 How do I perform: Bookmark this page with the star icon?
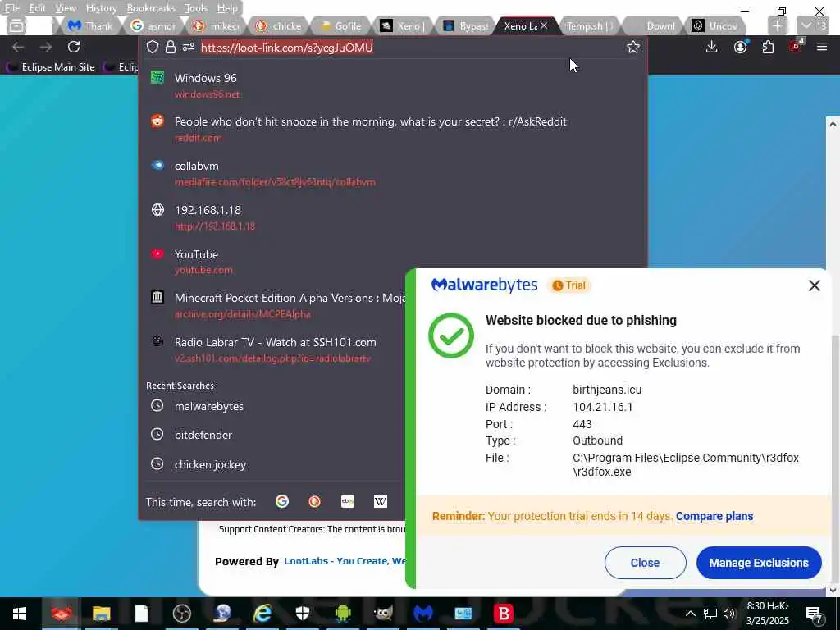[633, 47]
